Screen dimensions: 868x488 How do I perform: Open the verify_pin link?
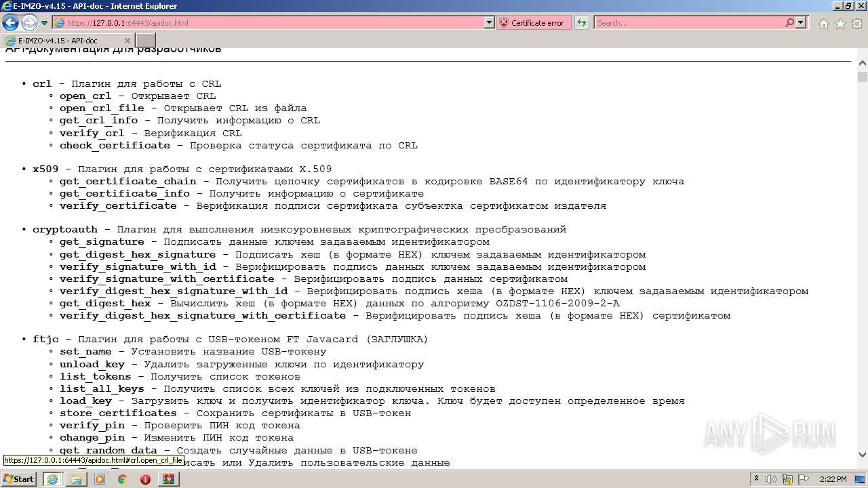92,426
